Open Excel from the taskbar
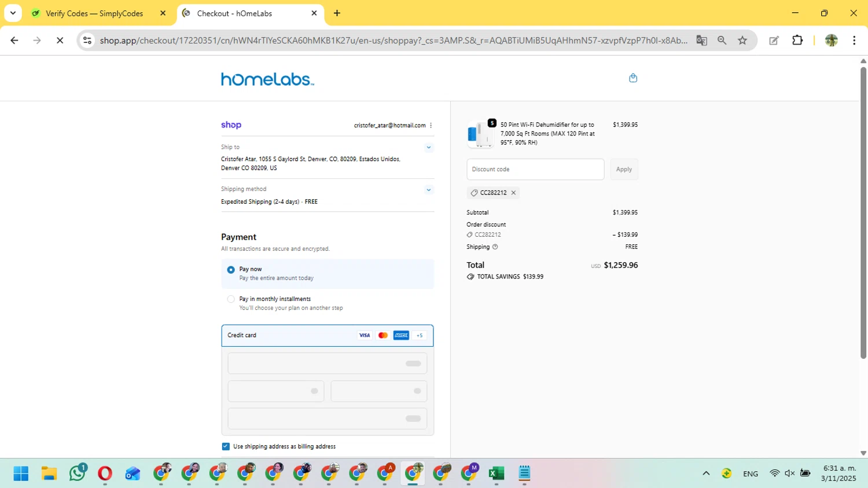Image resolution: width=868 pixels, height=488 pixels. point(496,474)
